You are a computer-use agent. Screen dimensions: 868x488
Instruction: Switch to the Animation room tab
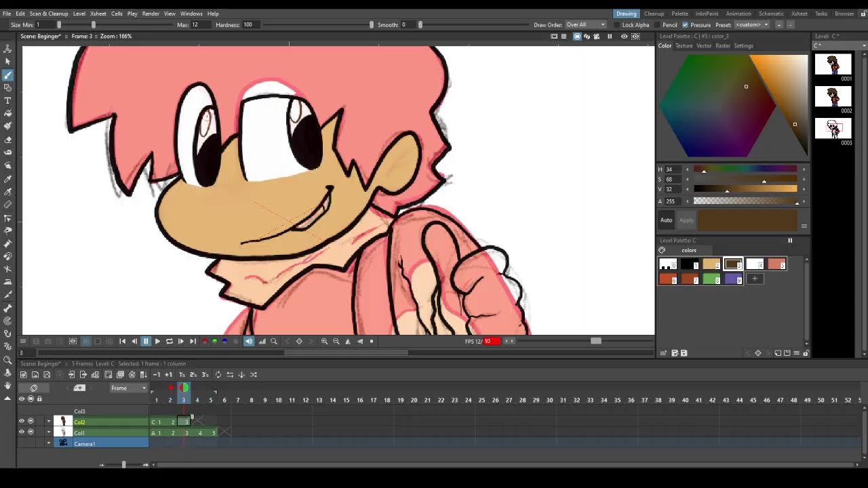[x=738, y=14]
